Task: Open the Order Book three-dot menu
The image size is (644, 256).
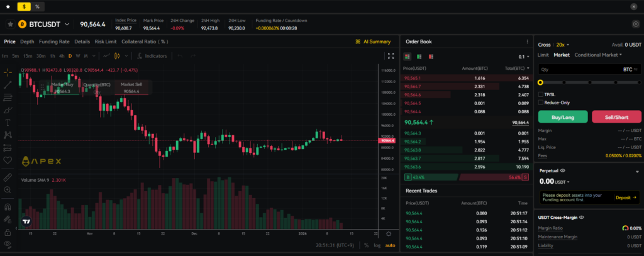Action: pos(527,42)
